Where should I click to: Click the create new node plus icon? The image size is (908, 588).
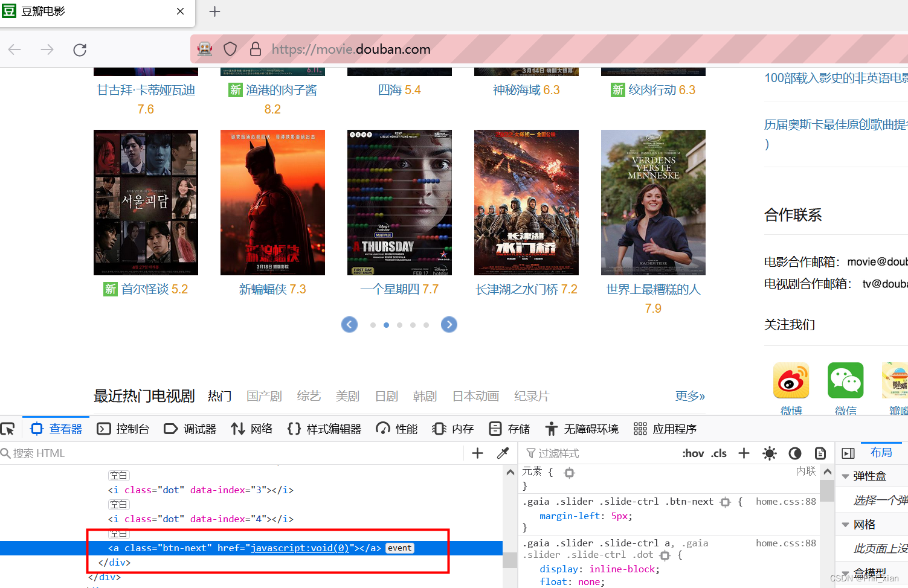pyautogui.click(x=477, y=453)
